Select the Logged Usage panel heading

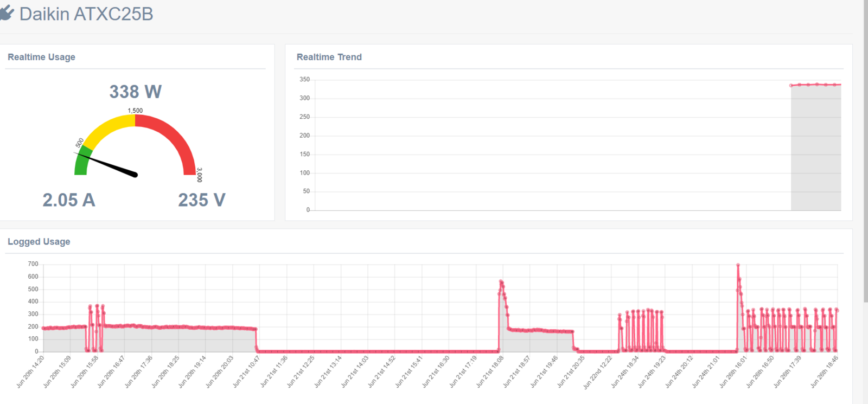pyautogui.click(x=39, y=241)
